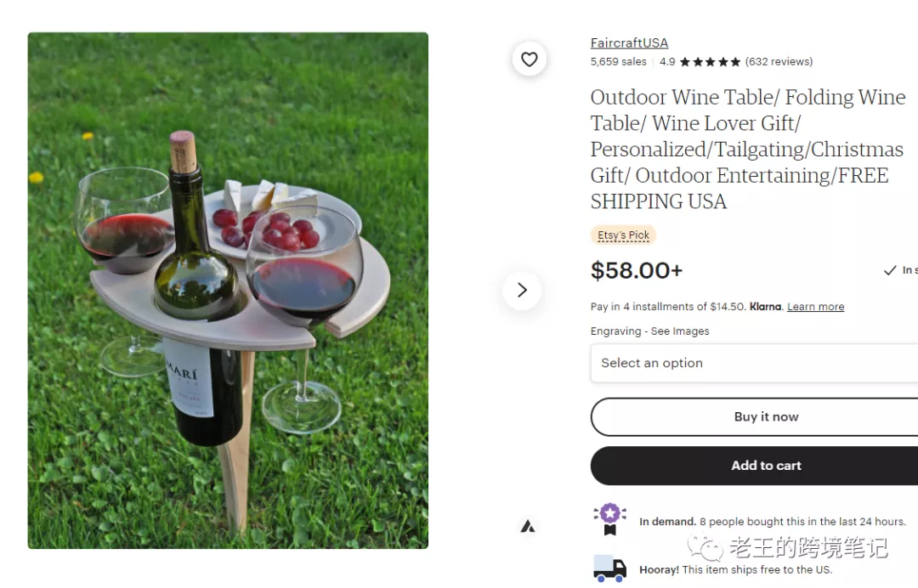The height and width of the screenshot is (588, 918).
Task: Follow the Klarna Learn more link
Action: coord(815,307)
